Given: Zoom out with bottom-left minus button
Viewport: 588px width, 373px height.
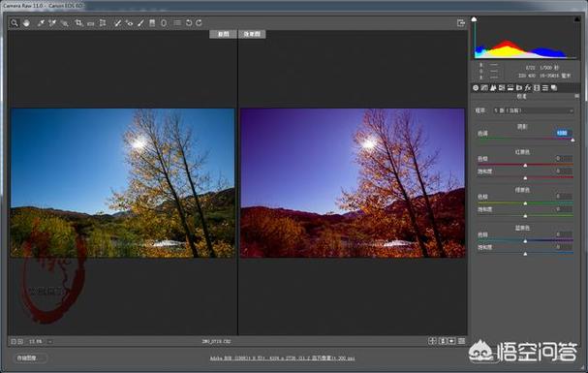Looking at the screenshot, I should pos(14,341).
